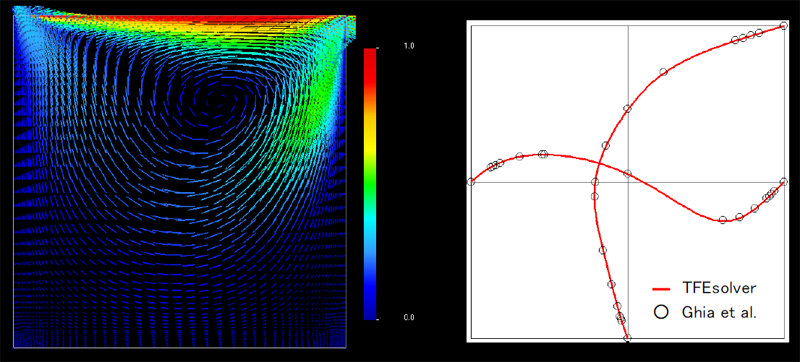Click the data circle at the chart's left axis end
The height and width of the screenshot is (362, 800).
(471, 182)
